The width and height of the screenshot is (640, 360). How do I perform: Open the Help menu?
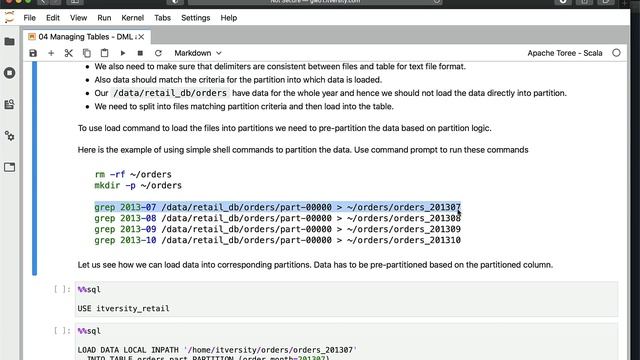point(229,18)
